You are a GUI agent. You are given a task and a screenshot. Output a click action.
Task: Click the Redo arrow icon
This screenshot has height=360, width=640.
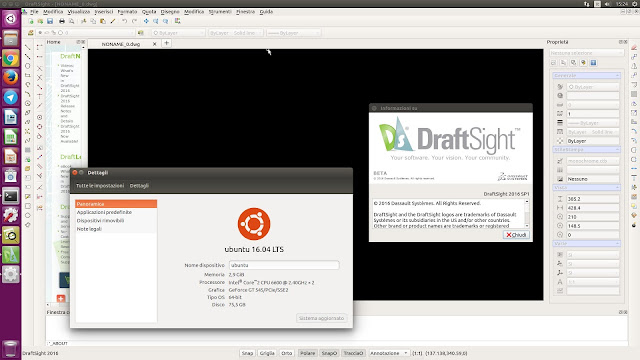pos(134,21)
